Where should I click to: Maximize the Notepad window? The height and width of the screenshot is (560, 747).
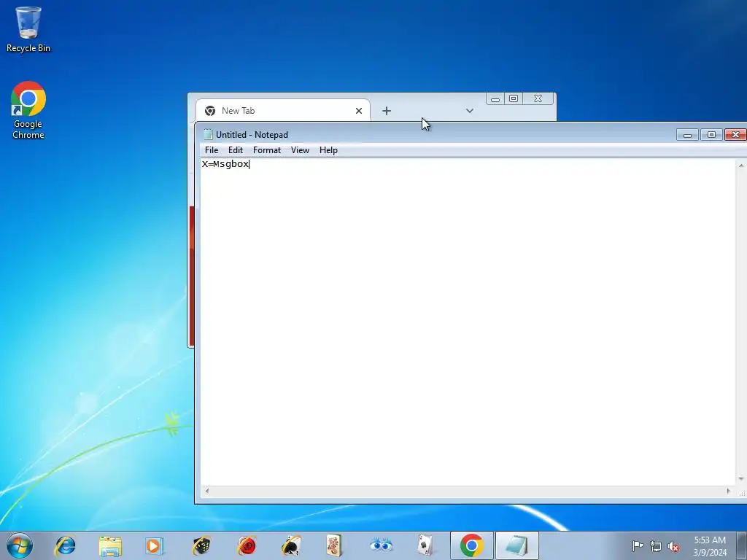pyautogui.click(x=711, y=135)
